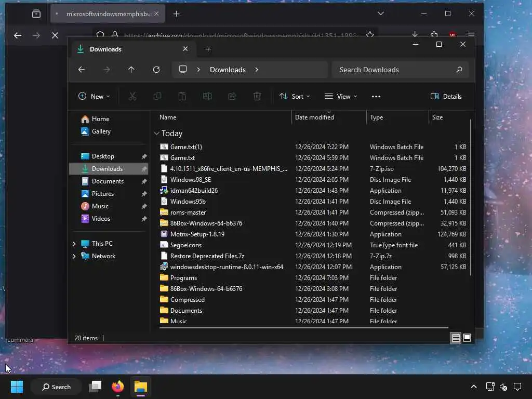Click the horizontal scrollbar in file list

tap(303, 328)
